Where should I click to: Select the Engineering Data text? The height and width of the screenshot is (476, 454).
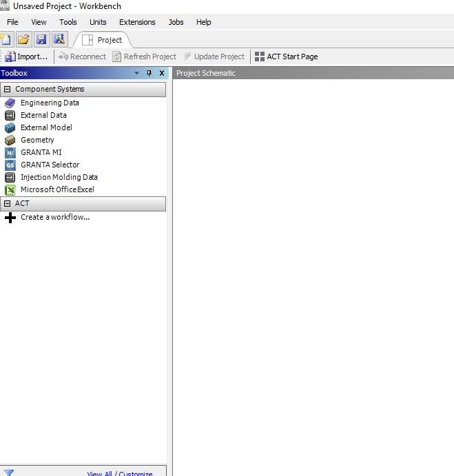coord(50,103)
